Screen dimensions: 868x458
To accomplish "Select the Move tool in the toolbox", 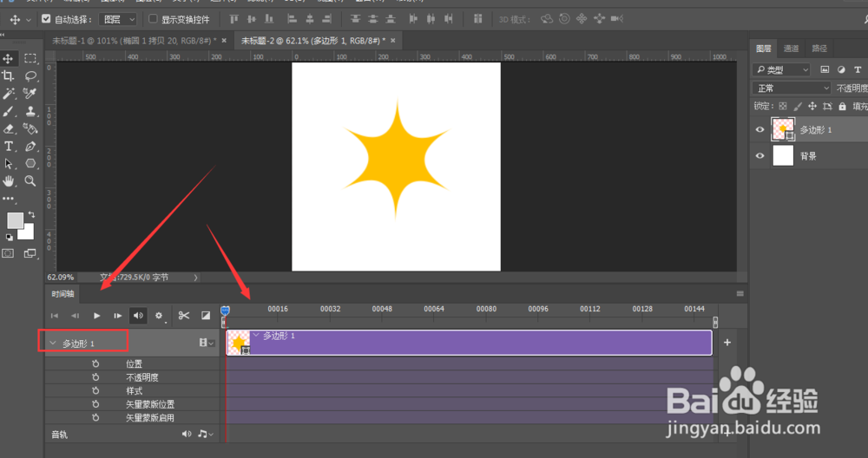I will (x=9, y=58).
